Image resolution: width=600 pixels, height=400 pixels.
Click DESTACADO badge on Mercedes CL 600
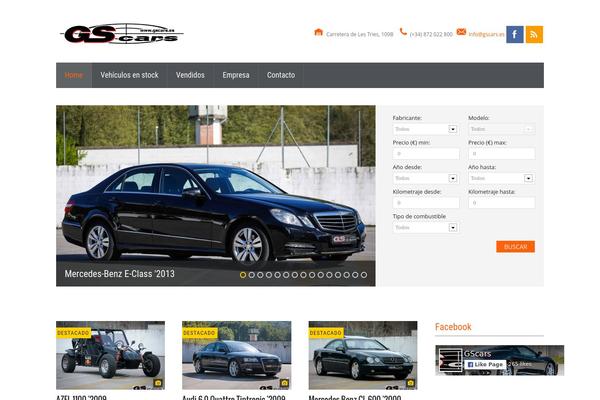pos(326,333)
